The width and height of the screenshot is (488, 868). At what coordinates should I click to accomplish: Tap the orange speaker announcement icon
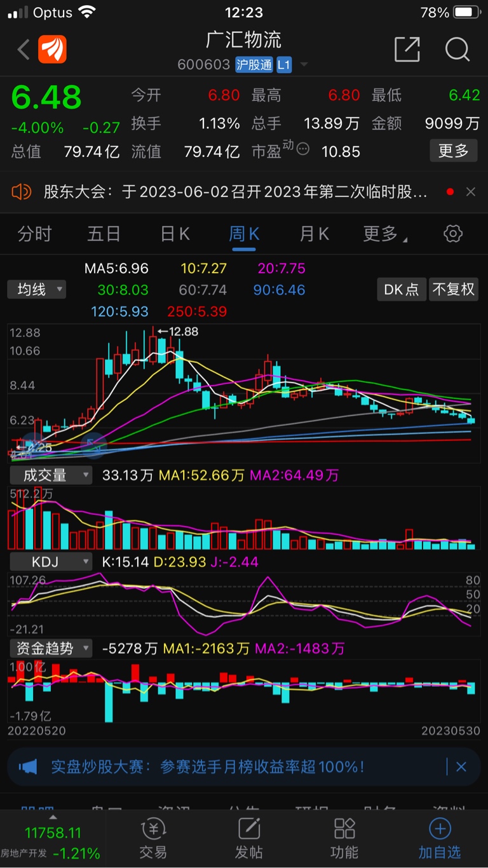click(22, 191)
